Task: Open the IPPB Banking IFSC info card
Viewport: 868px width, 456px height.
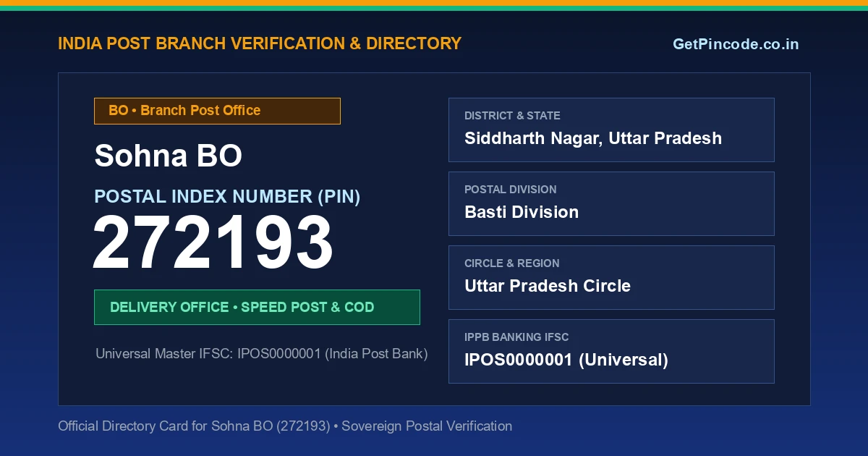Action: 611,351
